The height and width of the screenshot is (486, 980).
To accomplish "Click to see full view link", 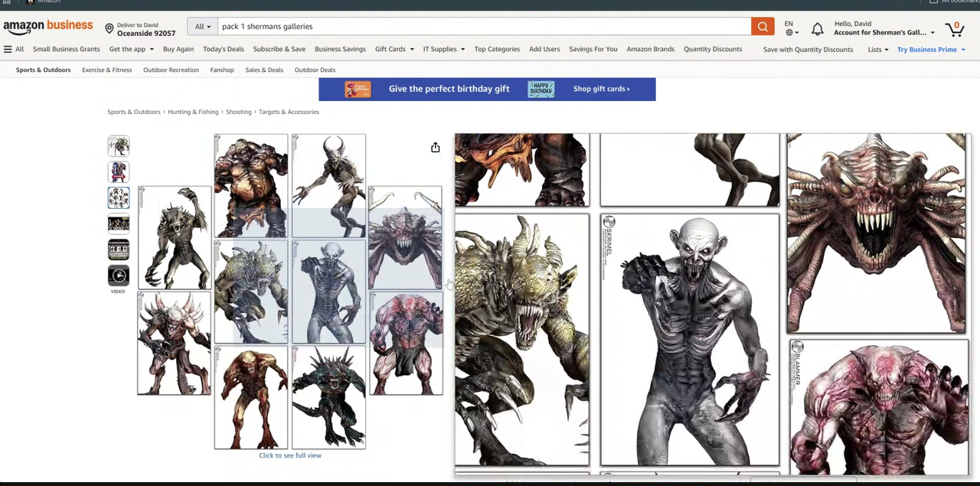I will click(x=289, y=455).
